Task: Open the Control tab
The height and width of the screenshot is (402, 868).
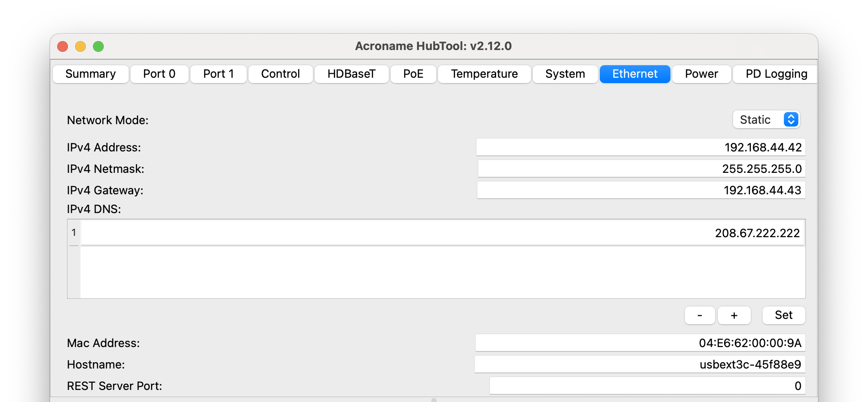Action: click(280, 74)
